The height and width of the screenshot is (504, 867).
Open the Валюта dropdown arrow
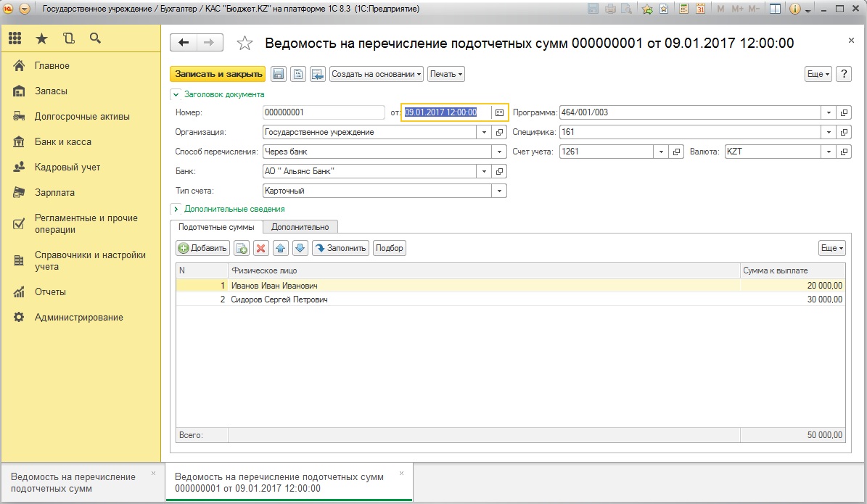[x=829, y=152]
